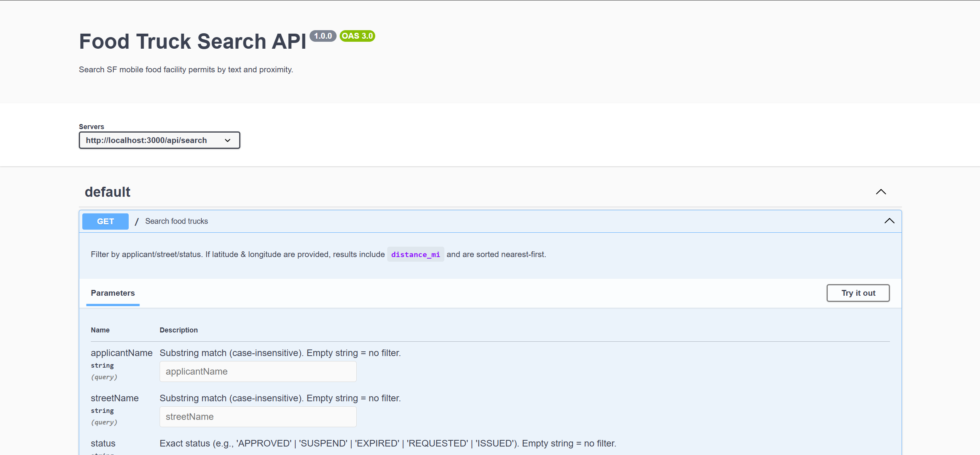This screenshot has height=455, width=980.
Task: Click the Description column header
Action: click(179, 330)
